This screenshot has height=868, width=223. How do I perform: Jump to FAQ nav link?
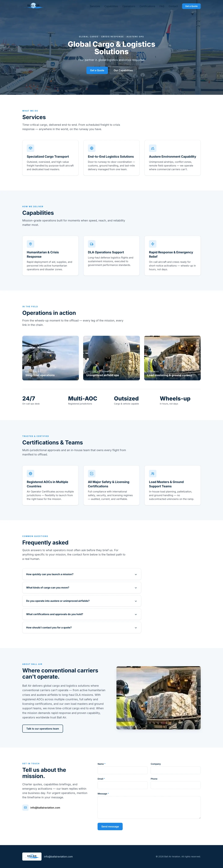pos(162,6)
